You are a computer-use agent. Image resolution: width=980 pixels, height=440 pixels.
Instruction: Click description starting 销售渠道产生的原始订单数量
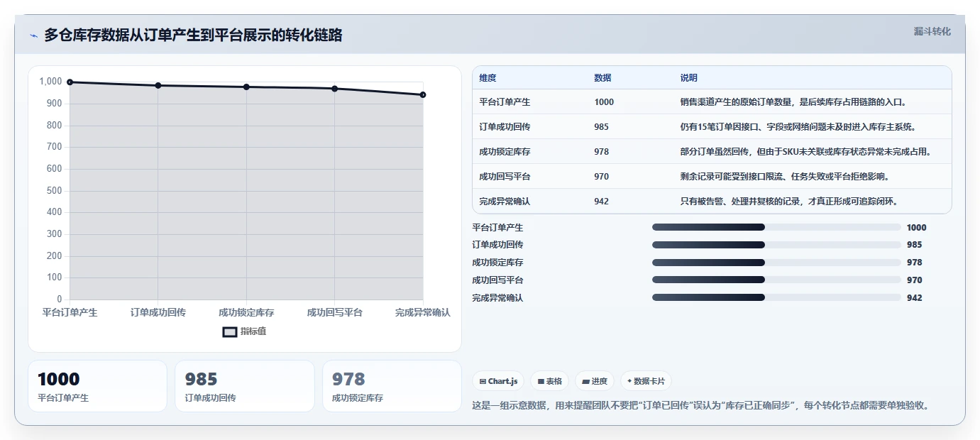(793, 102)
